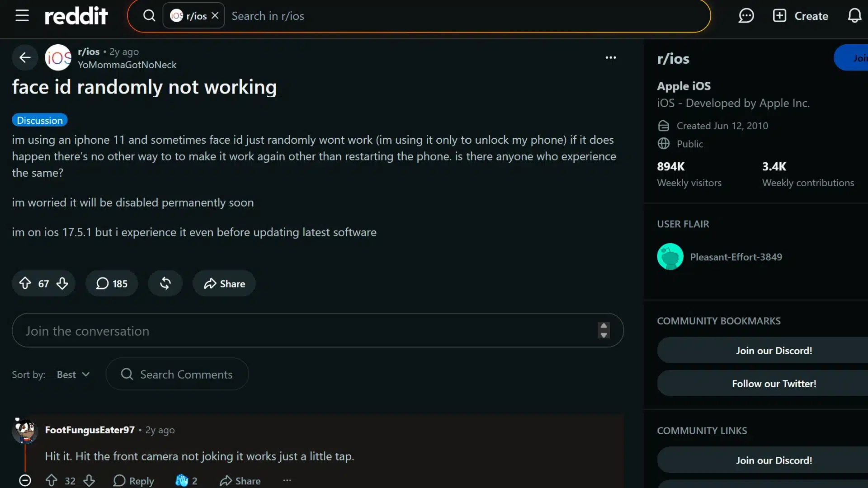Screen dimensions: 868x488
Task: Open FootFungusEater97's profile name
Action: (x=90, y=430)
